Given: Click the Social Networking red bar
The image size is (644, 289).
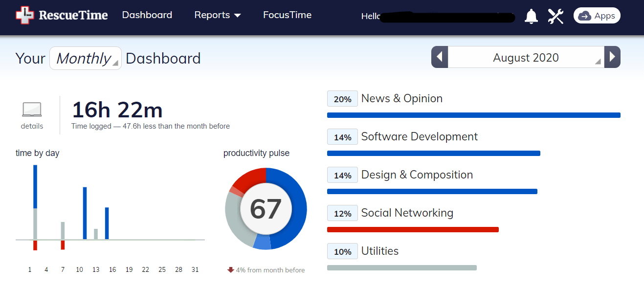Looking at the screenshot, I should coord(413,229).
